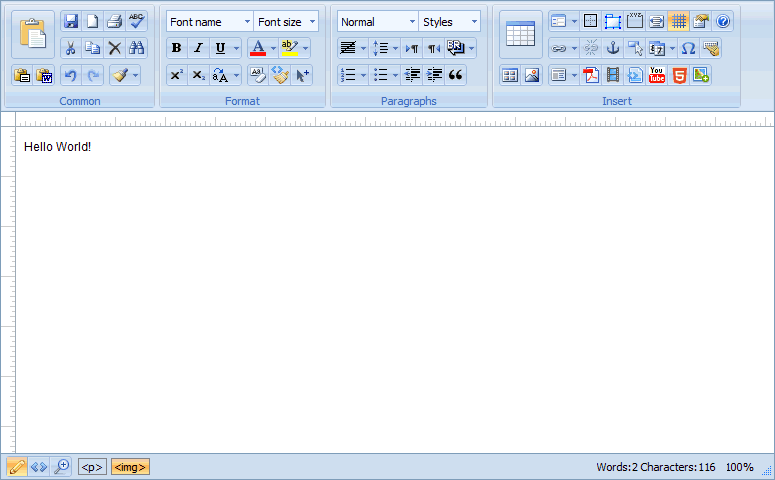The width and height of the screenshot is (775, 480).
Task: Toggle Bold formatting
Action: (x=176, y=48)
